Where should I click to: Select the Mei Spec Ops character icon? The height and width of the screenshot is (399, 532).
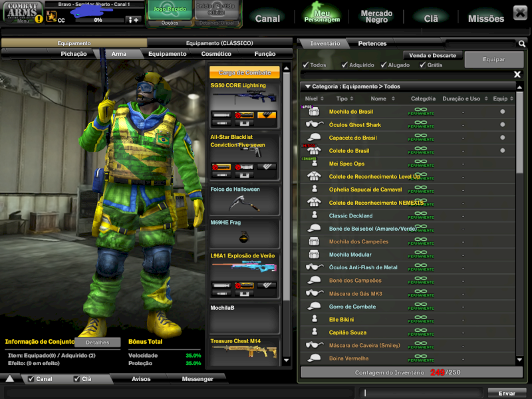pos(315,163)
